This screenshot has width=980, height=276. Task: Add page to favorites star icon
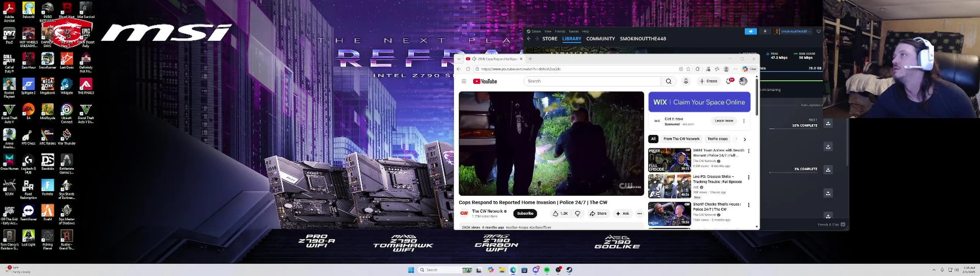(x=688, y=69)
